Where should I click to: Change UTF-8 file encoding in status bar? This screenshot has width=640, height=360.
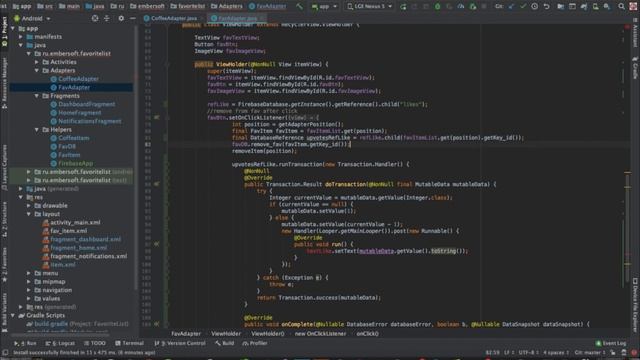coord(529,353)
